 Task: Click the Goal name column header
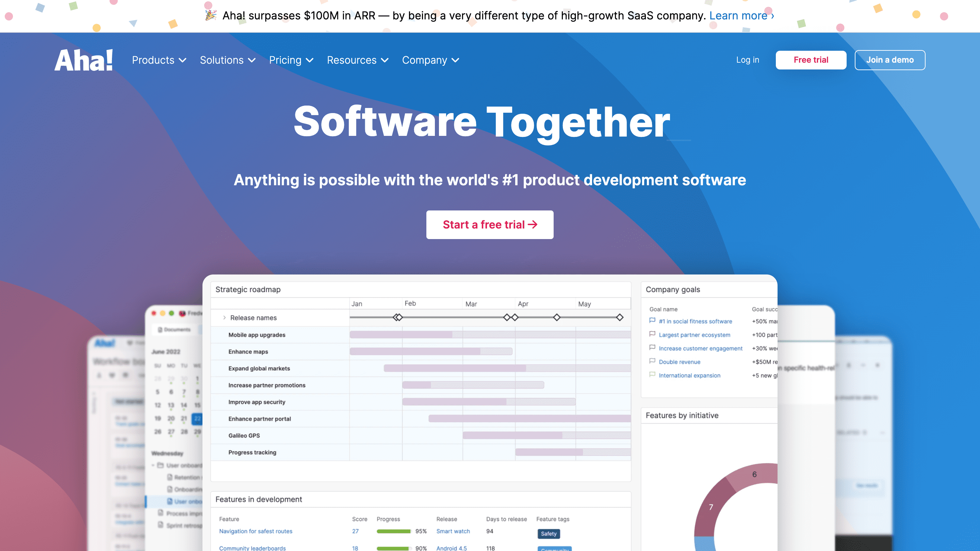tap(663, 309)
